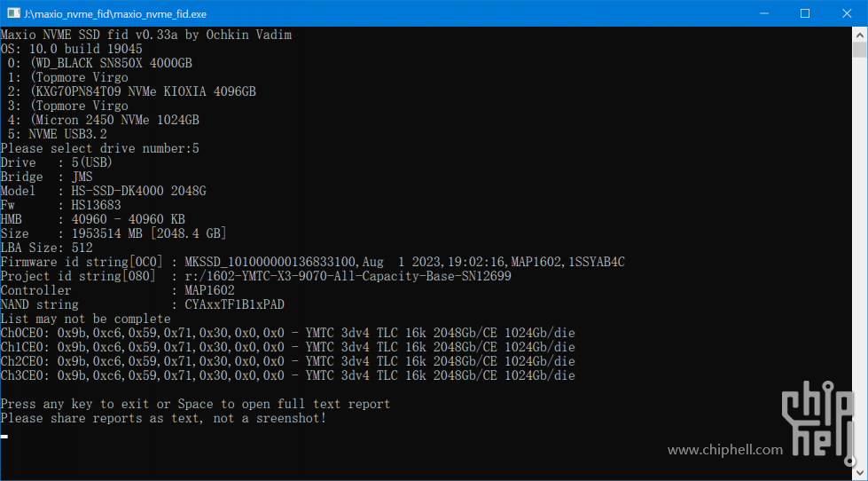Image resolution: width=868 pixels, height=481 pixels.
Task: Click the firmware value 'HS13683'
Action: 97,205
